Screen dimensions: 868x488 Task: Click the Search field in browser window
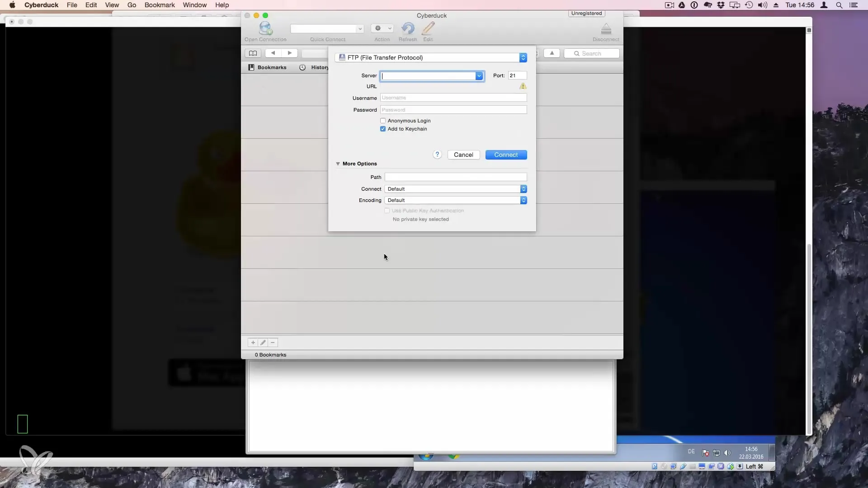[591, 53]
